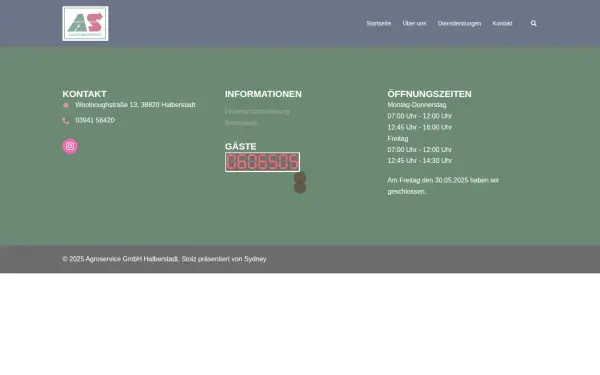Click the ÖFFNUNGSZEITEN heading
The image size is (600, 375).
pos(429,94)
